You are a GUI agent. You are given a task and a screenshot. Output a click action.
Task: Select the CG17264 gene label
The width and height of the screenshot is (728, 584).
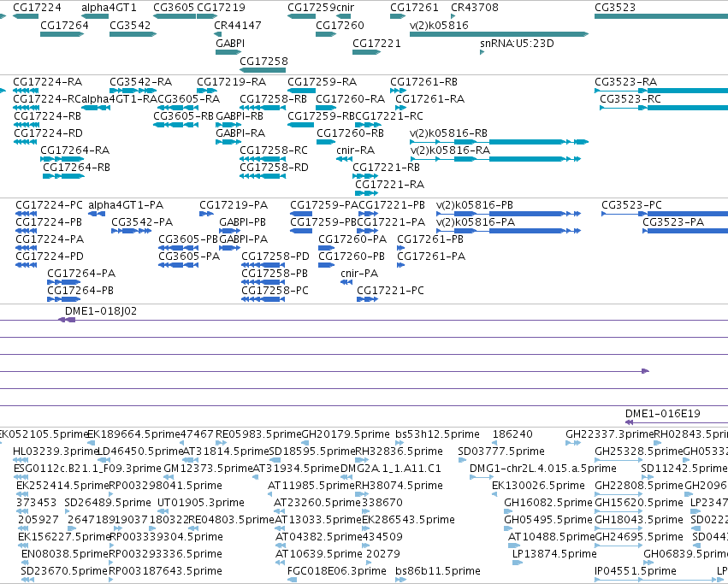pyautogui.click(x=64, y=25)
